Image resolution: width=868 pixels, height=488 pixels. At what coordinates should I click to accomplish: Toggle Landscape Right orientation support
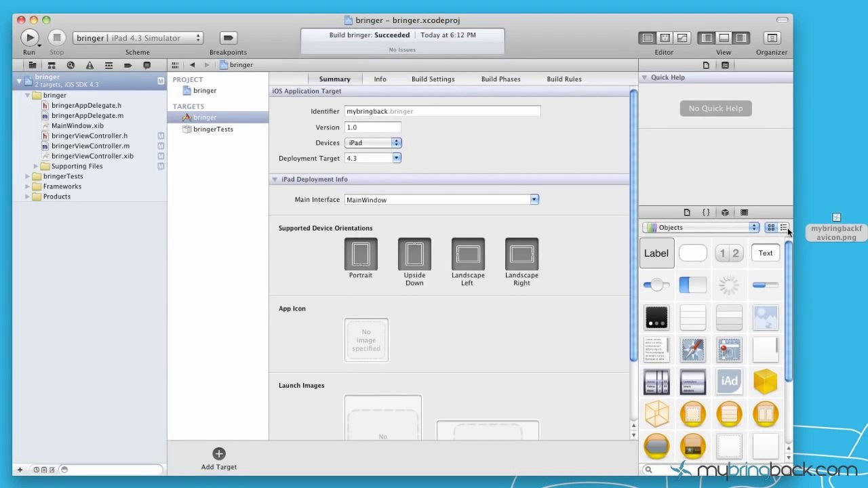click(521, 254)
